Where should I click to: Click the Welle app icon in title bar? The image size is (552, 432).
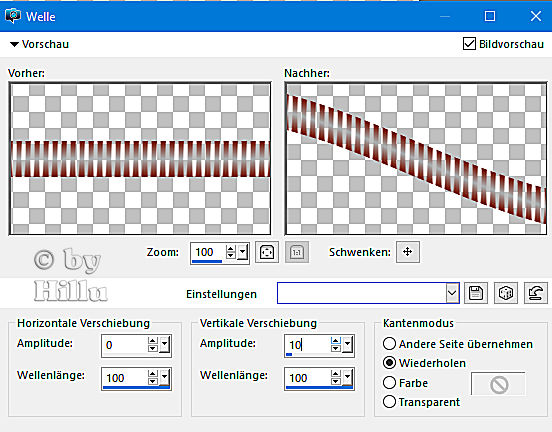pos(13,16)
